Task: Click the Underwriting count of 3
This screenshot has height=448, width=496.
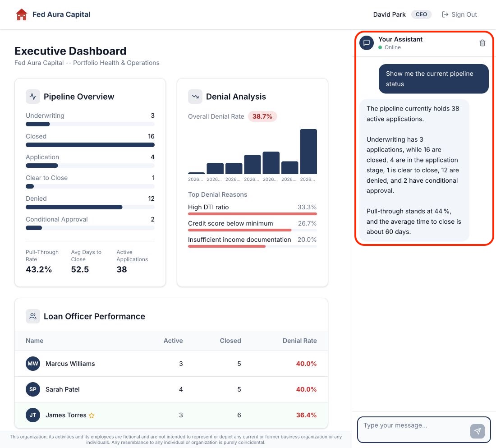Action: [x=152, y=115]
